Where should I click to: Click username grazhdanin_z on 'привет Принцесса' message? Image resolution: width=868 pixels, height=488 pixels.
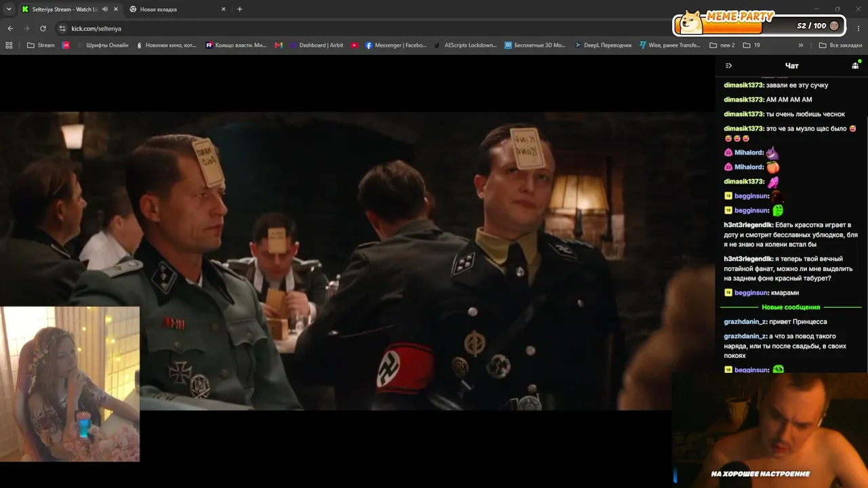point(745,322)
